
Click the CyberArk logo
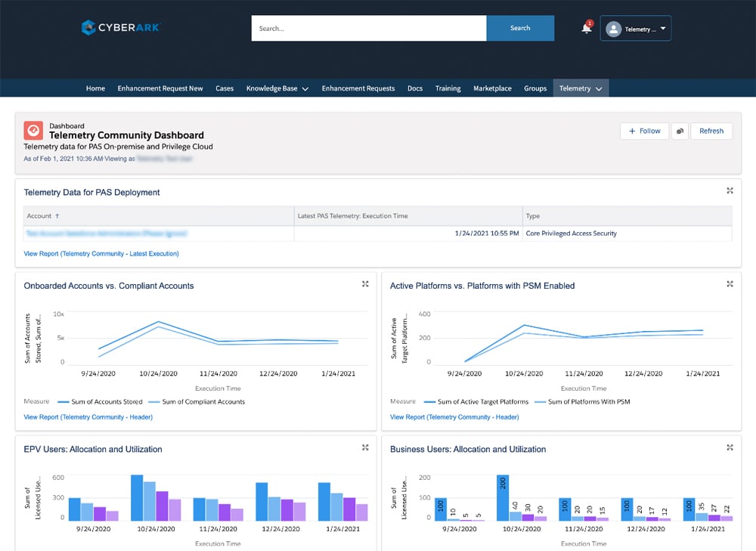121,28
